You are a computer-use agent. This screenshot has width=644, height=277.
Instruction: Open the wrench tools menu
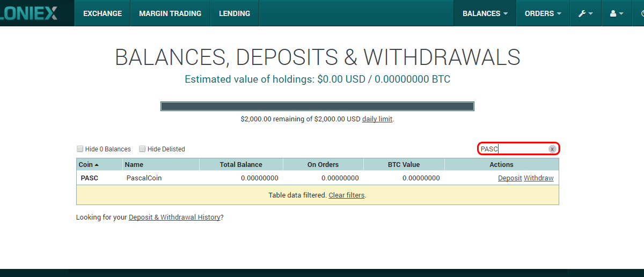(x=586, y=13)
